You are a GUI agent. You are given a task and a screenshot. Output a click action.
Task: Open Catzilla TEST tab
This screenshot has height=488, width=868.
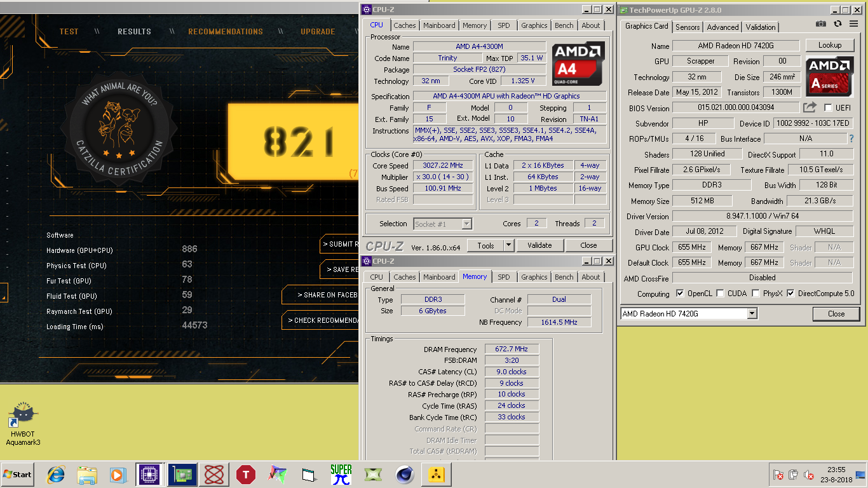coord(69,31)
